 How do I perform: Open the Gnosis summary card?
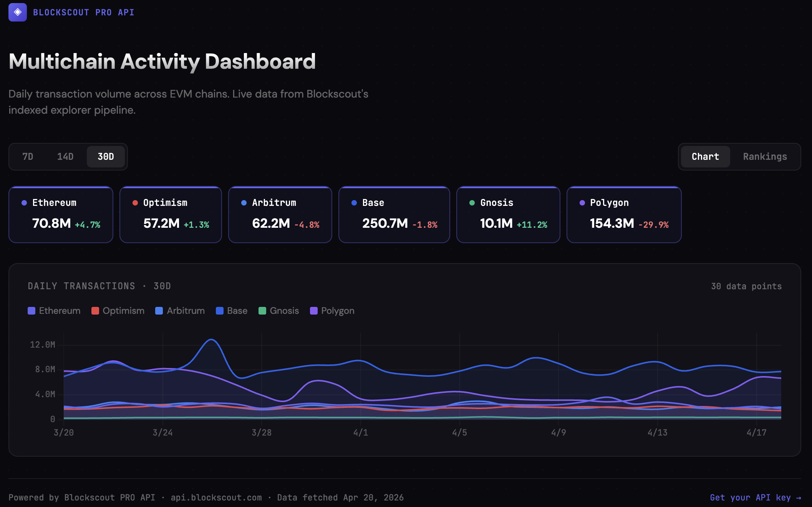[508, 215]
